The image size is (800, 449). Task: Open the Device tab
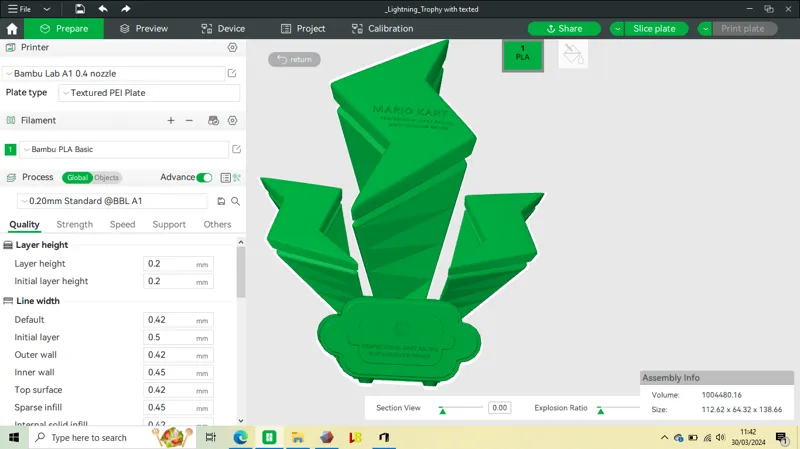click(x=223, y=29)
